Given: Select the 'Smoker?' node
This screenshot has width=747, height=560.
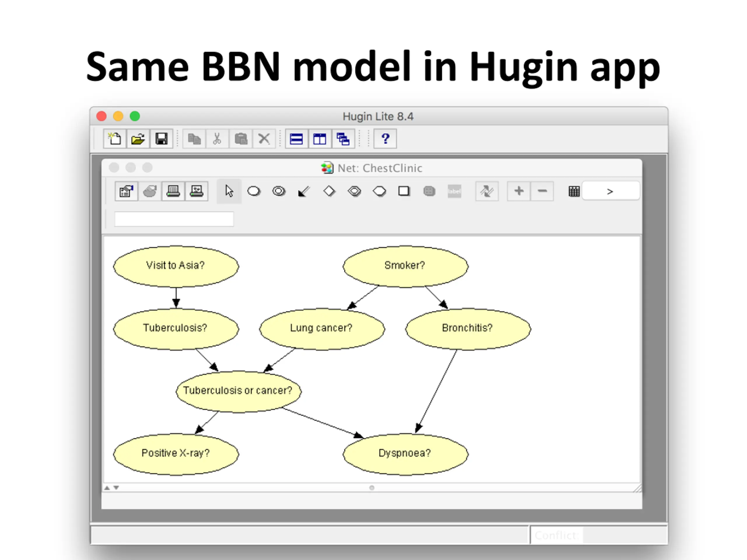Looking at the screenshot, I should (x=406, y=266).
